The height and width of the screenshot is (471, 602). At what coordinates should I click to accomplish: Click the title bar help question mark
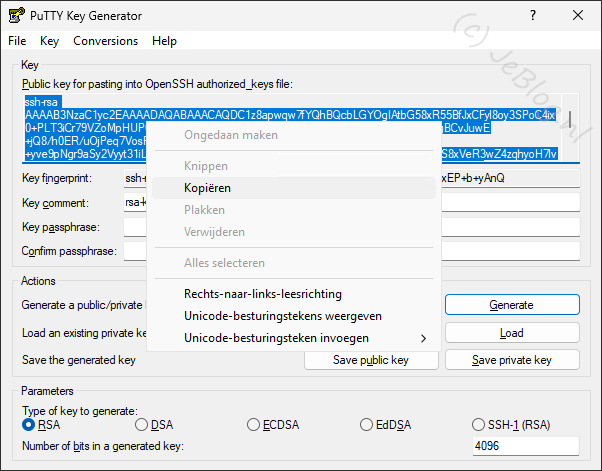click(532, 16)
